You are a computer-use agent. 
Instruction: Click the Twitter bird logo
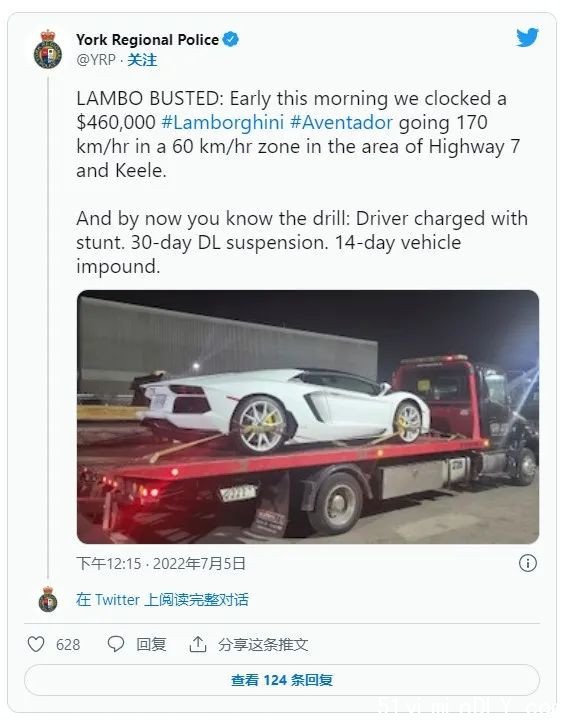click(x=527, y=38)
